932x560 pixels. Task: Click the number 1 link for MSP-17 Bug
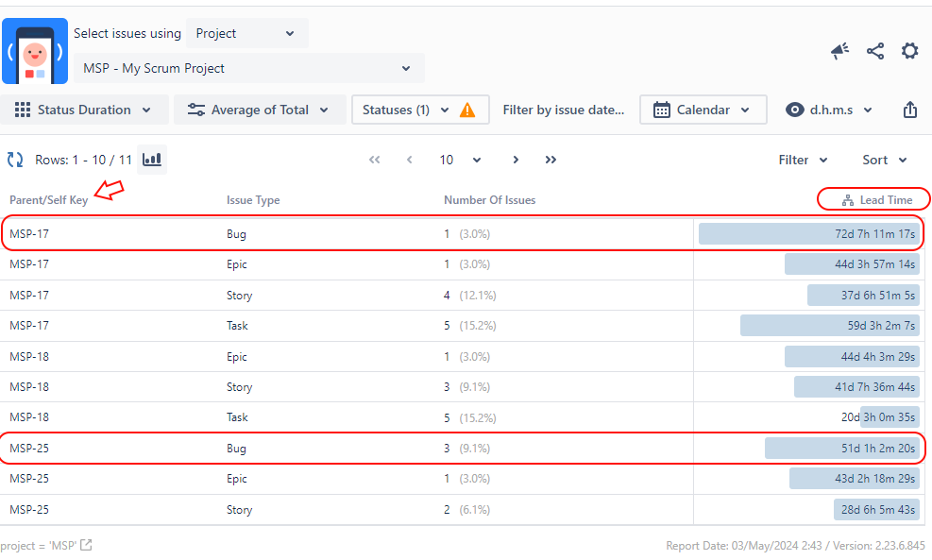(446, 233)
